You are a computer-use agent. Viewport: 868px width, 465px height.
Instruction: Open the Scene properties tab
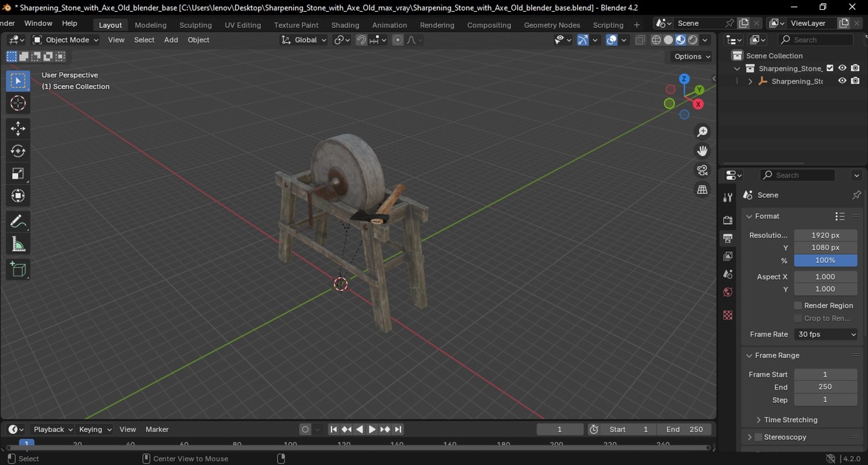tap(728, 274)
